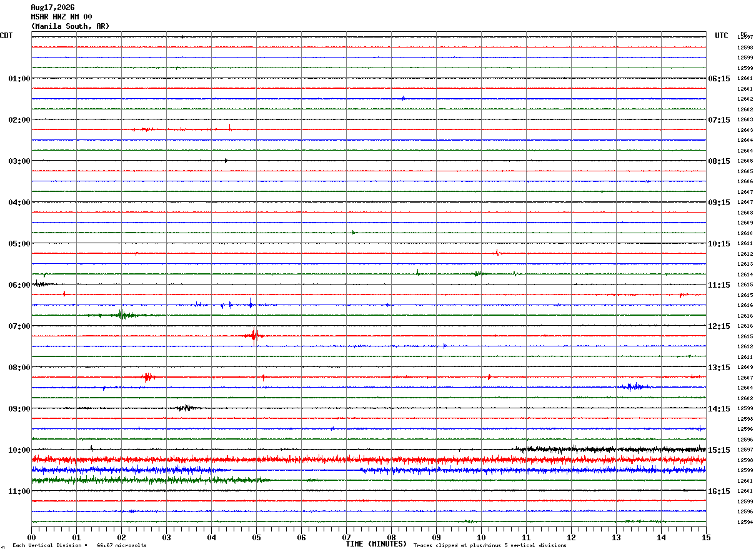Viewport: 756px width, 554px height.
Task: Click the MSAR HNZ NM 00 station header
Action: coord(61,17)
